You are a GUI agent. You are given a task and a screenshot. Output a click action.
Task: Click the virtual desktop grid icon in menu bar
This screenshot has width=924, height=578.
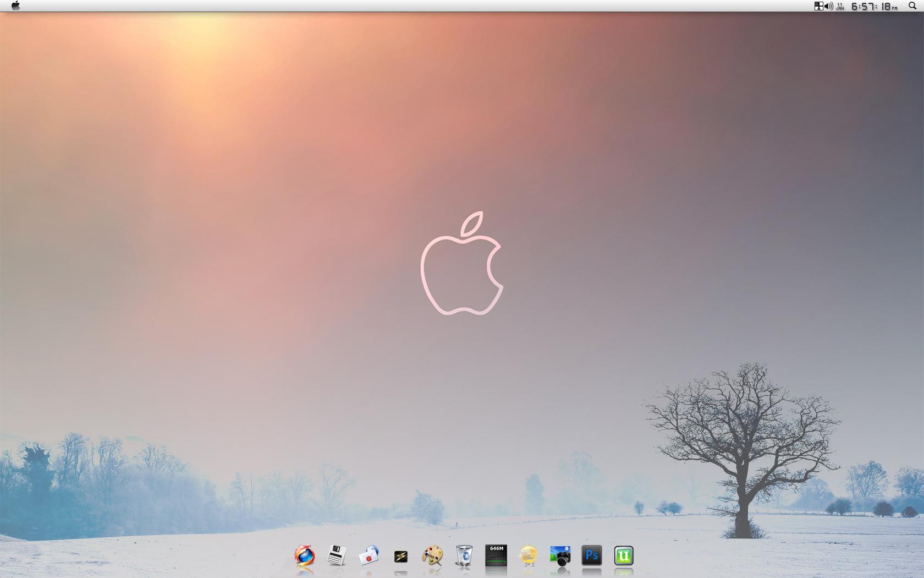point(818,6)
